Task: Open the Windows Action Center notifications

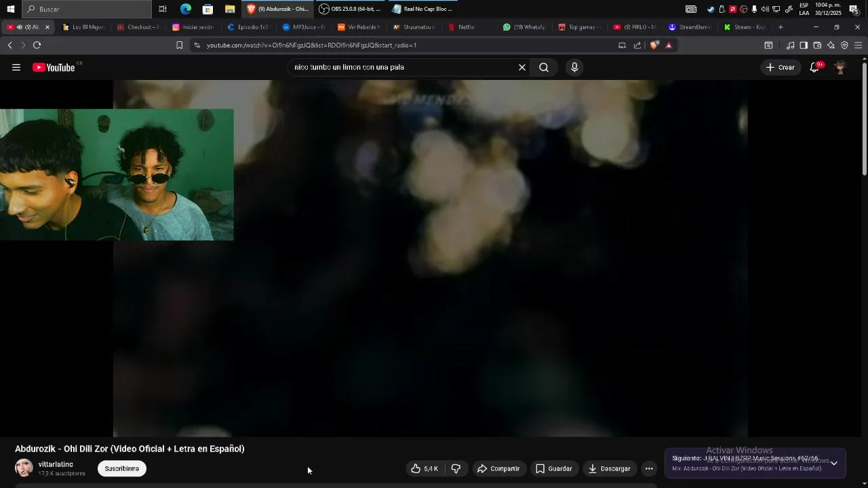Action: [854, 9]
